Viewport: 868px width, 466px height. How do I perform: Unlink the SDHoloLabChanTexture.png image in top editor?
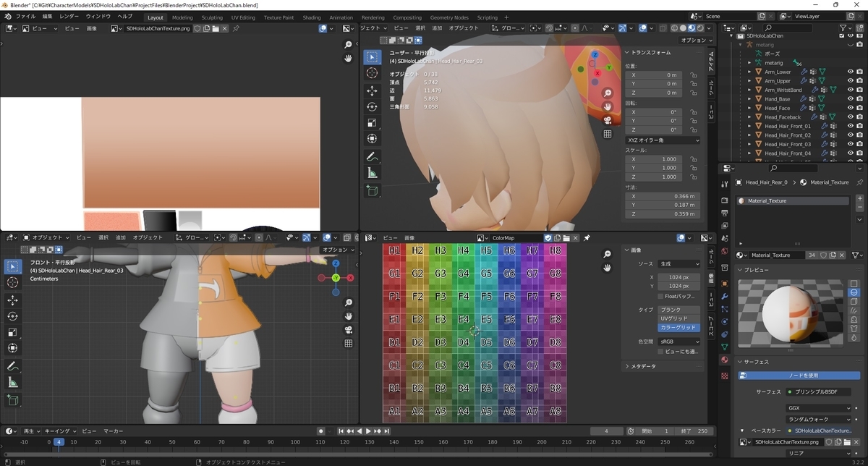(224, 28)
